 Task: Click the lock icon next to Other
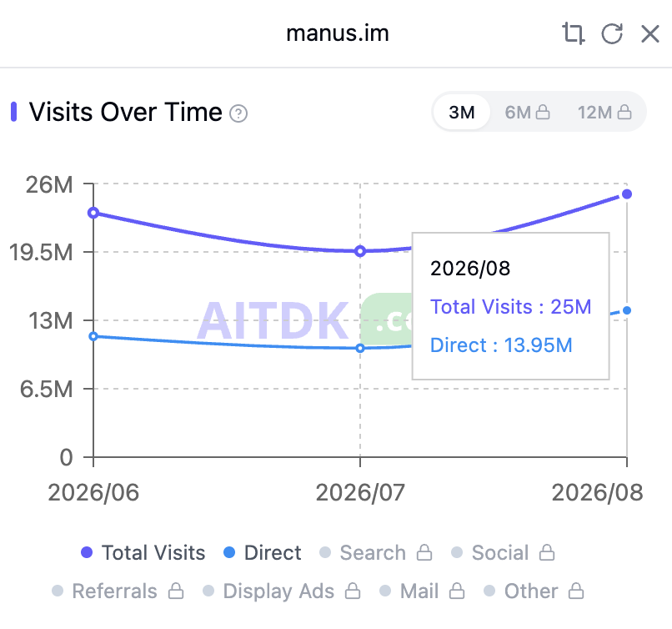[576, 591]
